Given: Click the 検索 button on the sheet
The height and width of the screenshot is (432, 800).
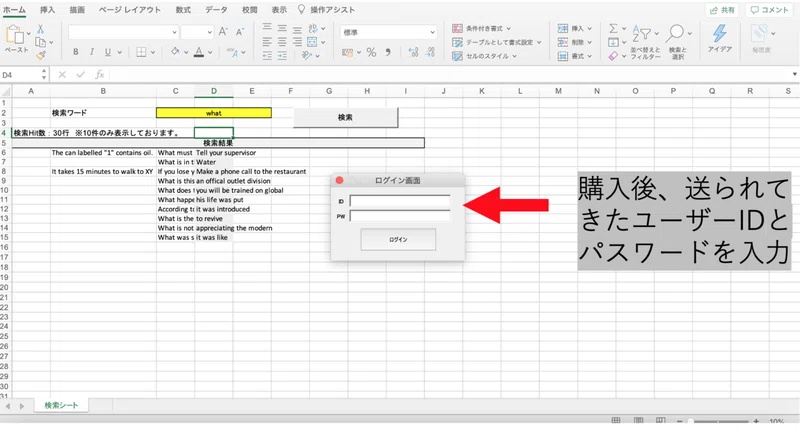Looking at the screenshot, I should pos(345,117).
